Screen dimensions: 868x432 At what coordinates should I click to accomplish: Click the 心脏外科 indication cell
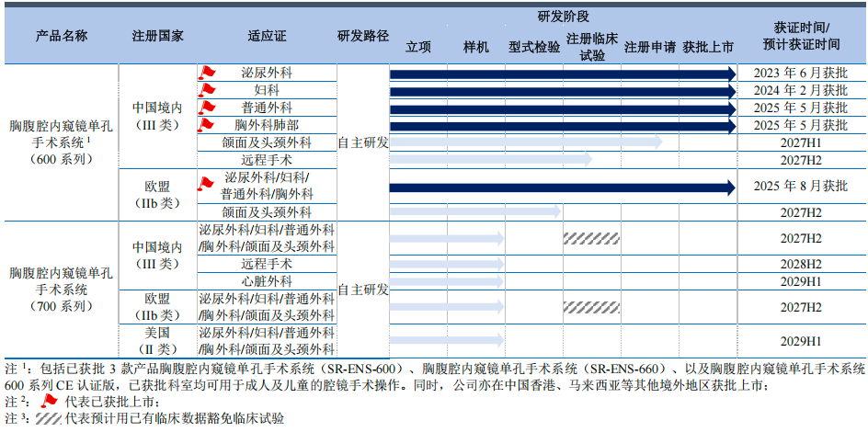(x=267, y=281)
